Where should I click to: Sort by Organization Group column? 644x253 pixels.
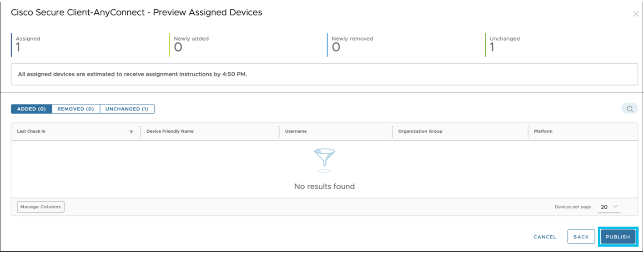point(420,131)
